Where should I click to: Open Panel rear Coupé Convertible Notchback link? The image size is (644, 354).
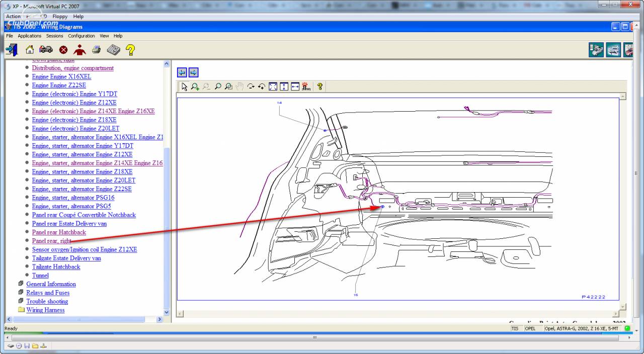click(84, 215)
